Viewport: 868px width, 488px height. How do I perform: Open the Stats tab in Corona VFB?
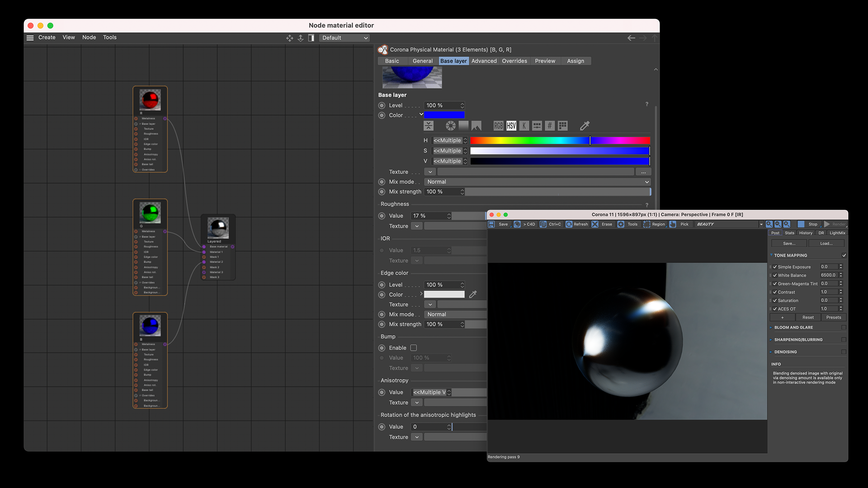[x=789, y=233]
